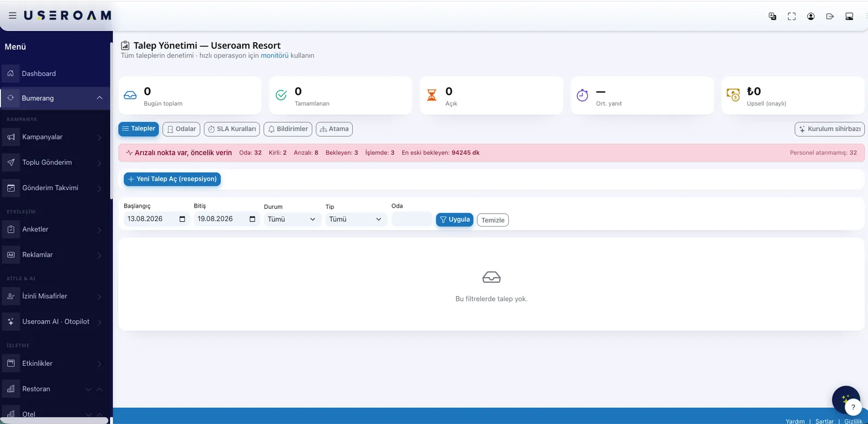Click the Bumerang sidebar icon
Image resolution: width=868 pixels, height=424 pixels.
coord(11,98)
